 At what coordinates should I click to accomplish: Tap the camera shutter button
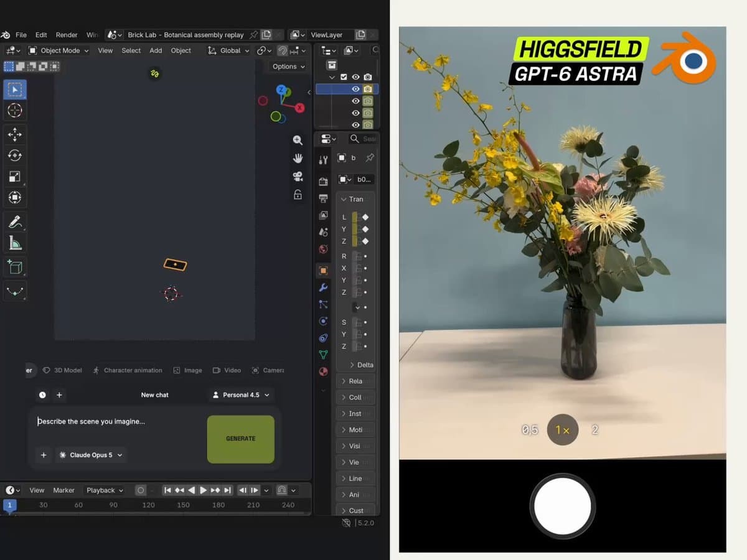point(563,506)
